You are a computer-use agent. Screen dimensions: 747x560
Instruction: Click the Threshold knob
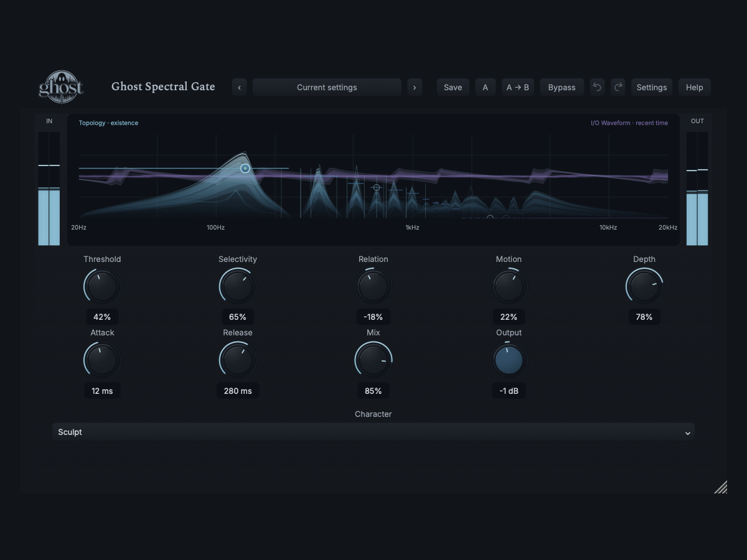pos(102,286)
